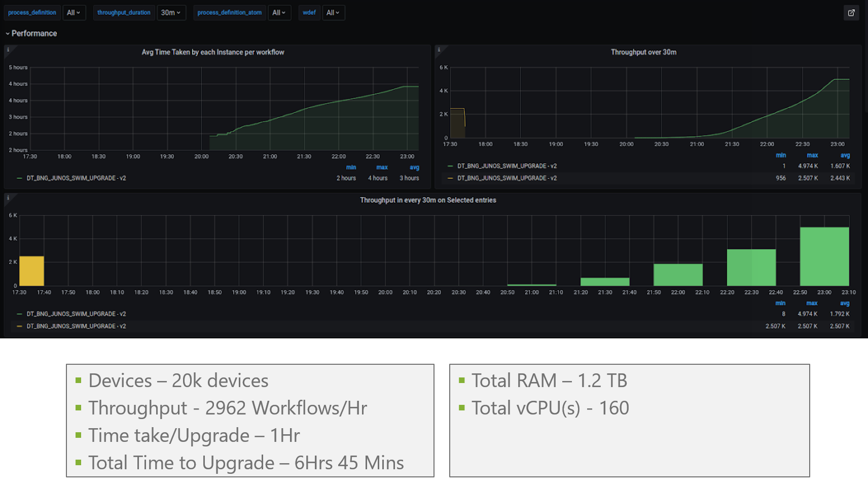868x485 pixels.
Task: Toggle yellow DT_BNG_JUNOS_SWIM_UPGRADE series in Throughput over 30m legend
Action: [x=507, y=178]
